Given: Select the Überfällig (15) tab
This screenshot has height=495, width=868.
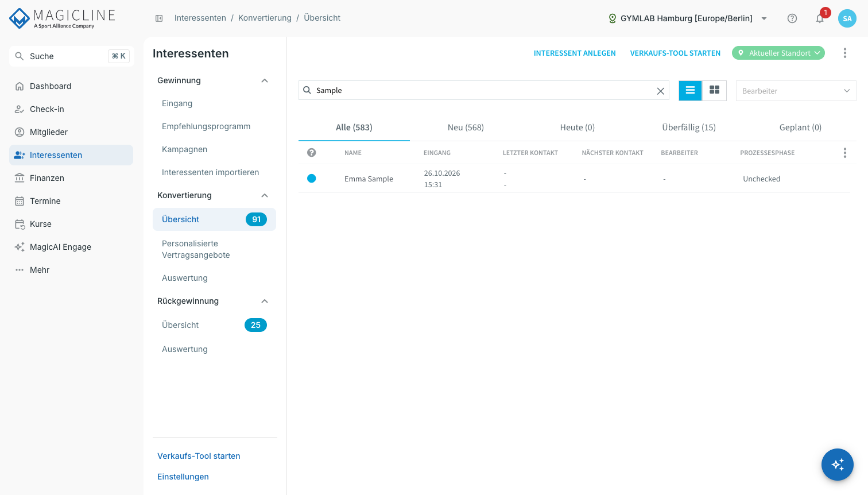Looking at the screenshot, I should [x=689, y=127].
